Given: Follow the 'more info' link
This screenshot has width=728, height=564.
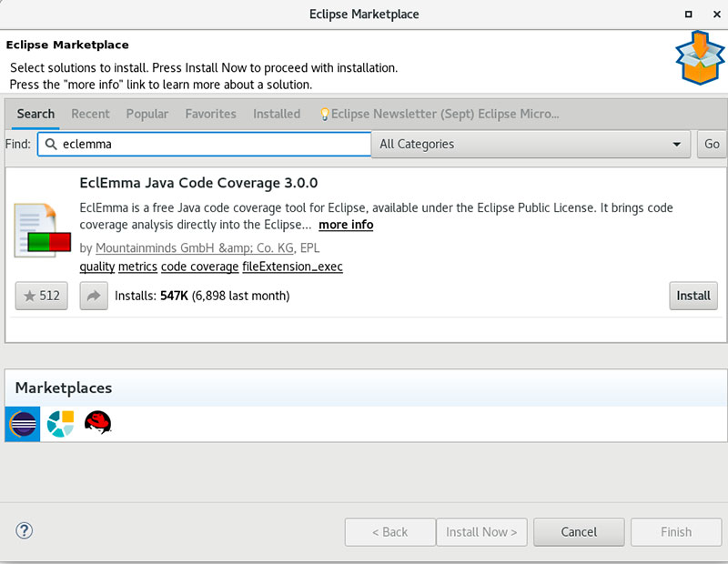Looking at the screenshot, I should coord(346,225).
